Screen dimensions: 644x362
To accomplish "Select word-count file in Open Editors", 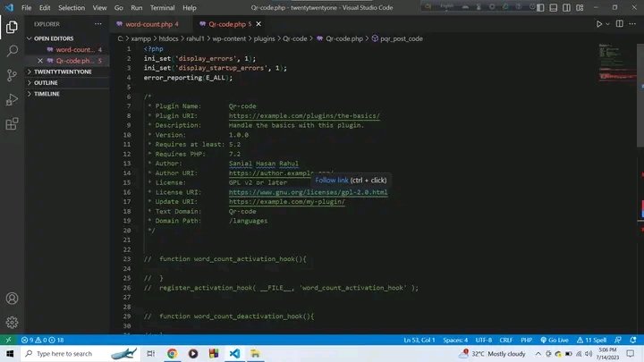I will [x=74, y=49].
